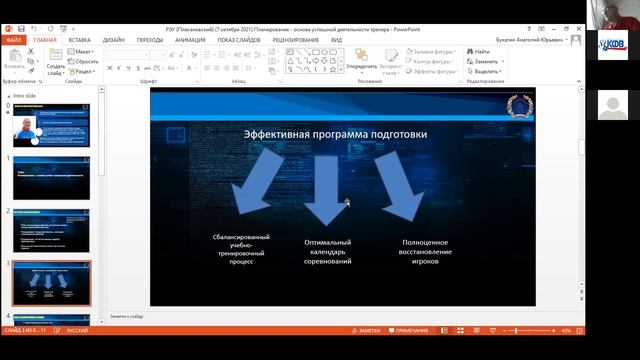
Task: Open the Показ слайдов ribbon tab
Action: point(239,40)
